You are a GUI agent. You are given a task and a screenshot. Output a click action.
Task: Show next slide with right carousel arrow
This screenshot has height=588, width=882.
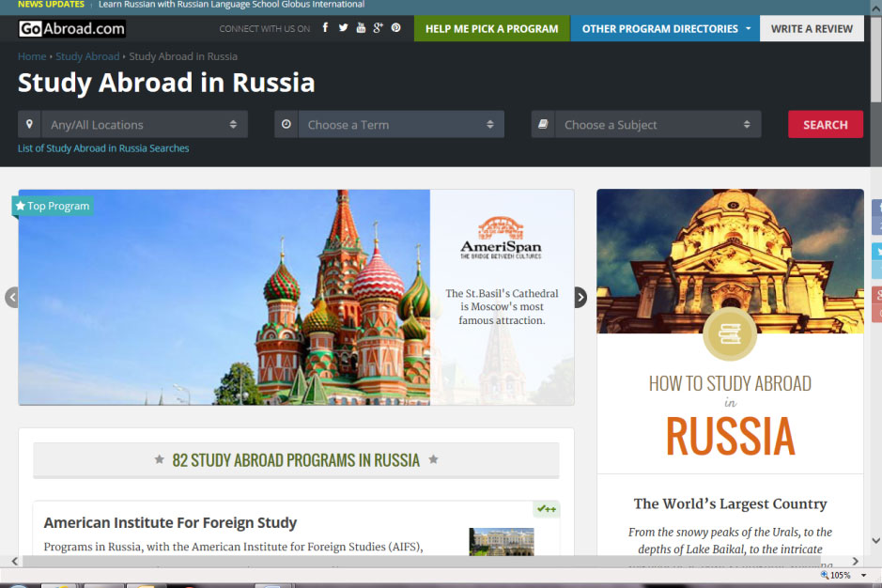[x=580, y=297]
